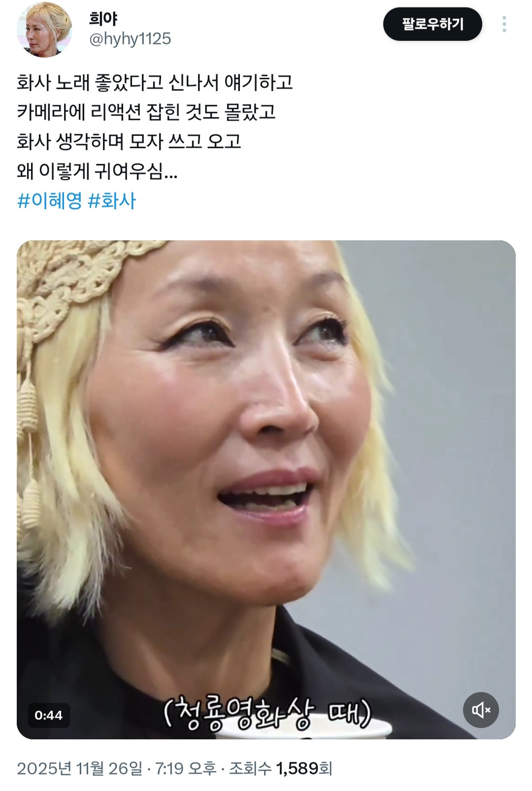Click the display name 희야
The width and height of the screenshot is (532, 791).
click(103, 19)
